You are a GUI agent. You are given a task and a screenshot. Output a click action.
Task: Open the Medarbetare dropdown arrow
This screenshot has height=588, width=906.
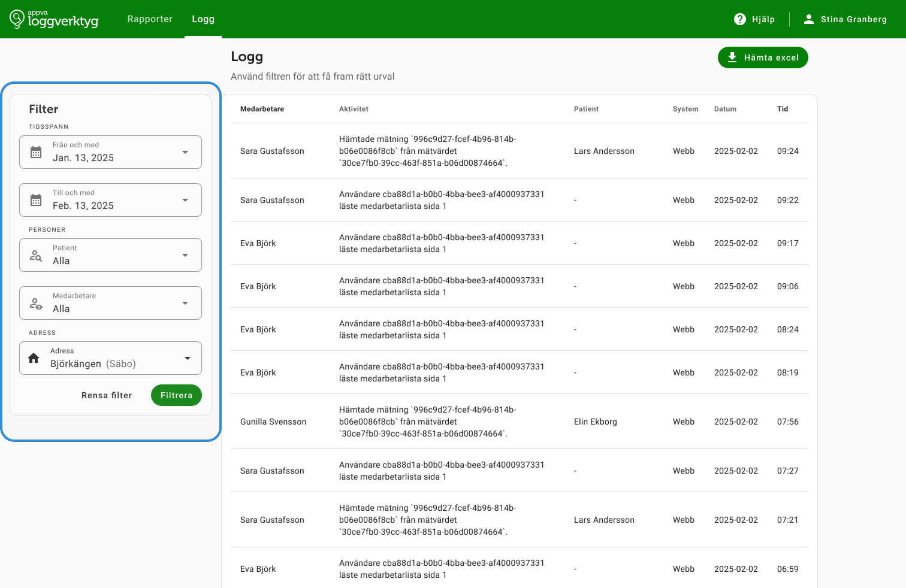(185, 303)
